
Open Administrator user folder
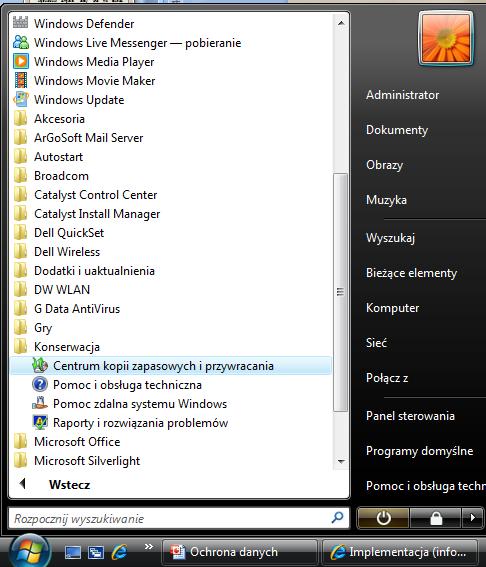pos(402,95)
